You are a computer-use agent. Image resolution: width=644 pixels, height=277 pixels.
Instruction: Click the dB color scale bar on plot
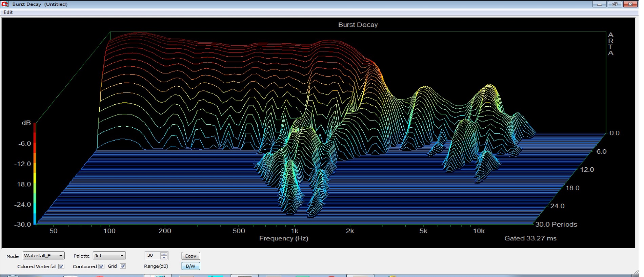coord(35,173)
